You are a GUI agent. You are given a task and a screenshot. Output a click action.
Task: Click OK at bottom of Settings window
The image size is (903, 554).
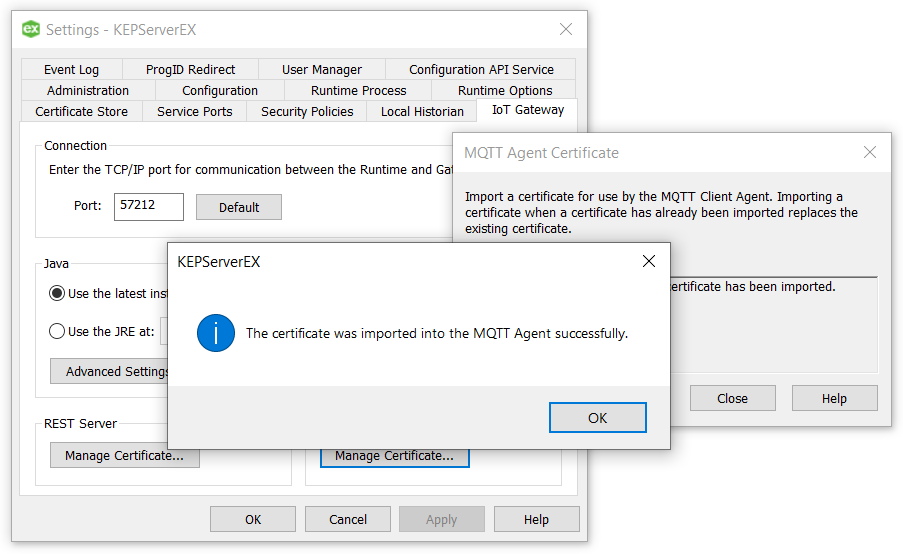pos(253,519)
